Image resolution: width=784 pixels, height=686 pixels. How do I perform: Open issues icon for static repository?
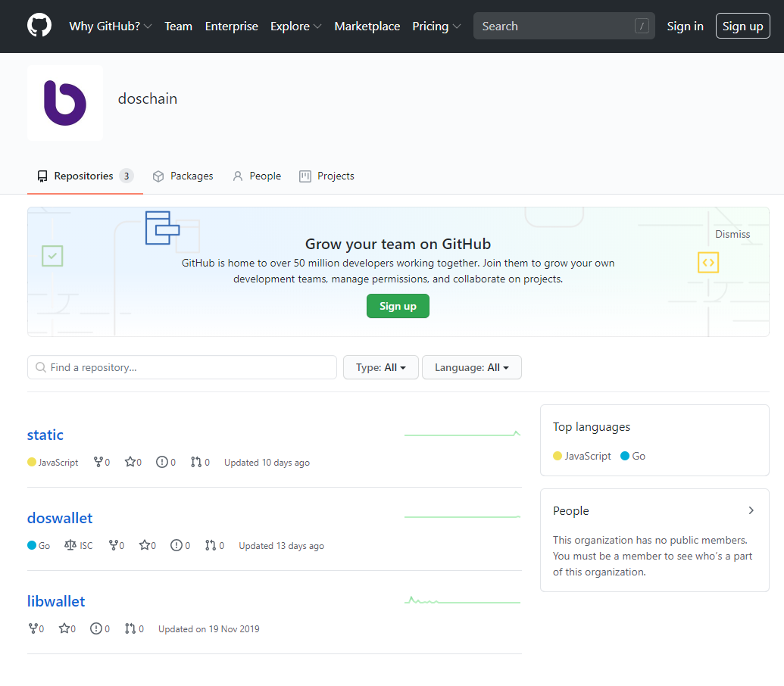162,462
